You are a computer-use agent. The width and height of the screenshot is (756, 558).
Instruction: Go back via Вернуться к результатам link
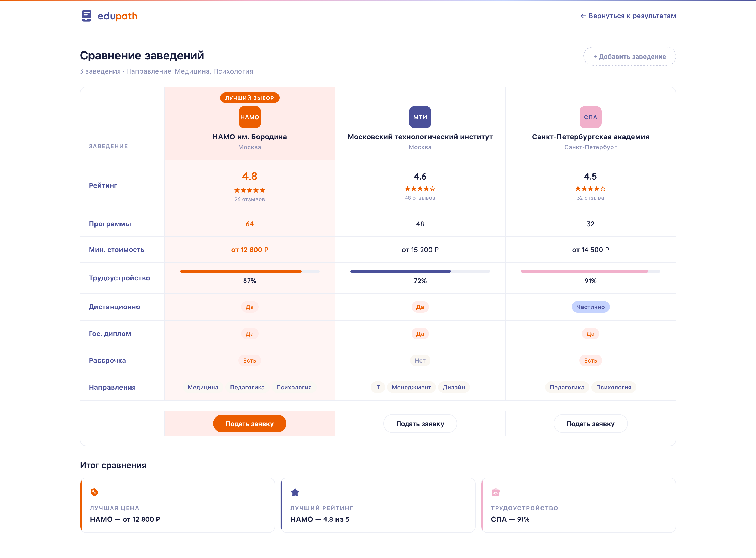pyautogui.click(x=628, y=16)
